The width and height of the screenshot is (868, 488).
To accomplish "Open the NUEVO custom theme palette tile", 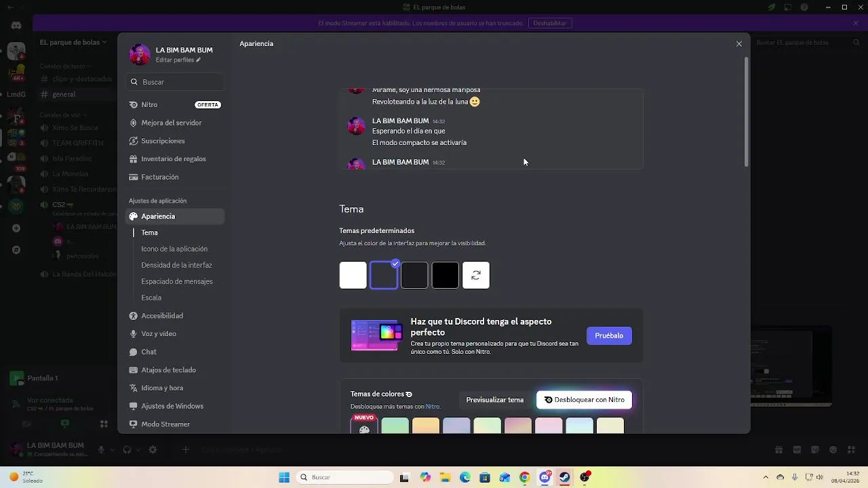I will tap(364, 425).
